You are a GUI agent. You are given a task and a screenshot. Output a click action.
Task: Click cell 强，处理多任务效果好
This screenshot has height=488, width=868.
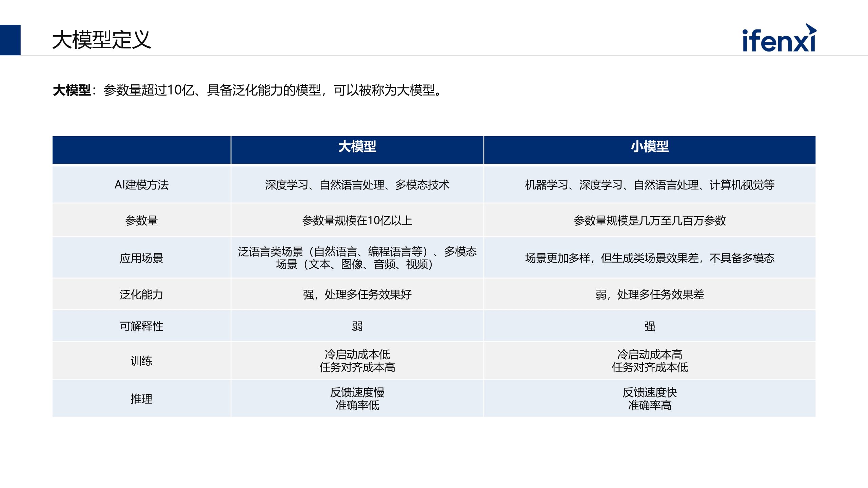click(357, 294)
